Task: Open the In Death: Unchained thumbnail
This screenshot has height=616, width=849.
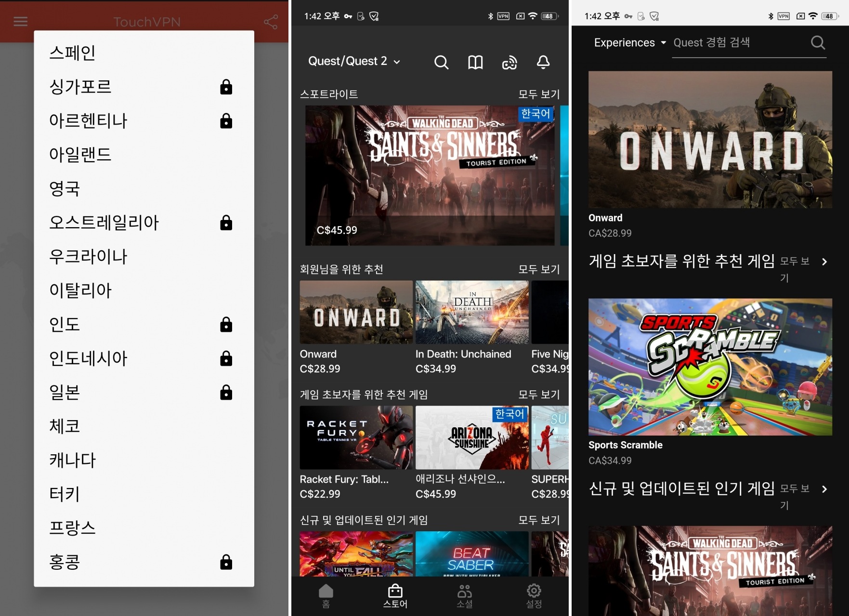Action: (x=472, y=312)
